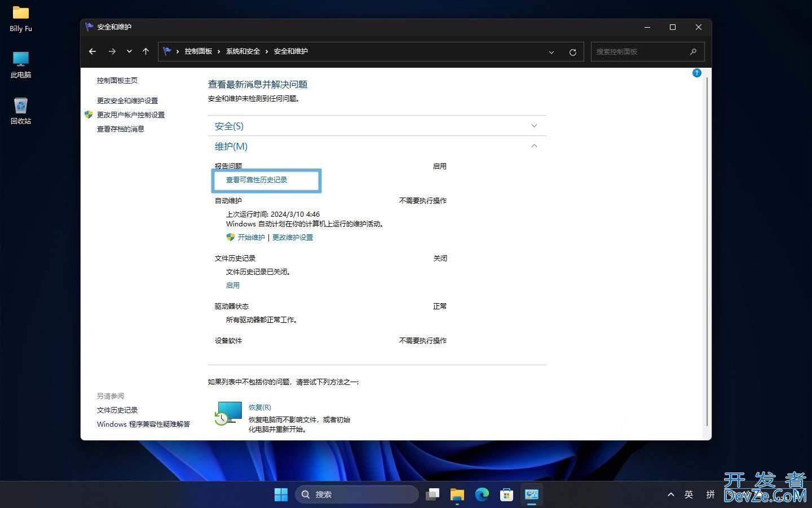Open 更改安全和维护设置 link
The image size is (812, 508).
(x=127, y=100)
